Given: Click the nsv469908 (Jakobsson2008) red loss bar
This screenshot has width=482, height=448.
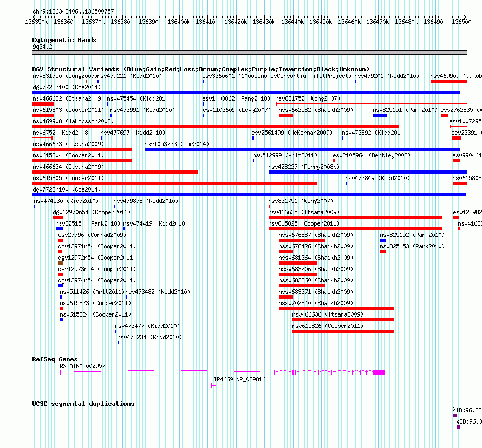Looking at the screenshot, I should tap(216, 127).
